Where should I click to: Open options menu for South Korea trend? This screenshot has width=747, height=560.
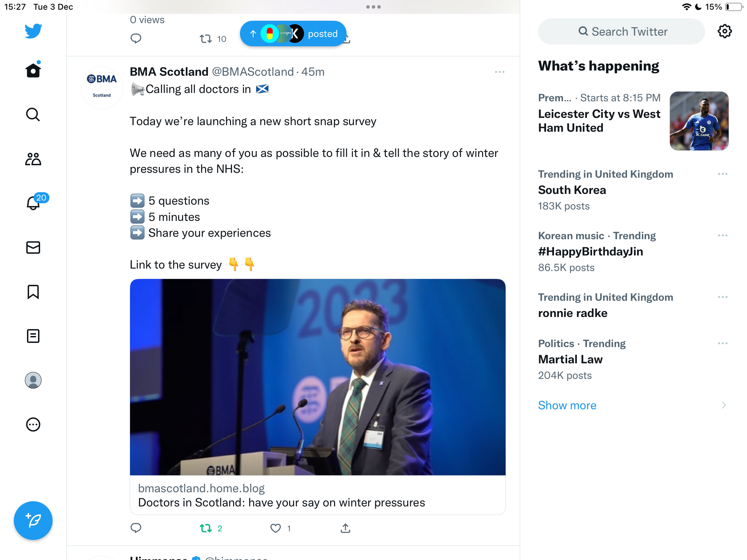click(x=722, y=174)
